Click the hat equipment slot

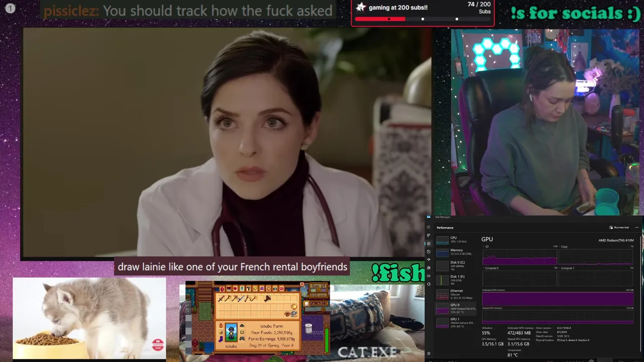[242, 325]
